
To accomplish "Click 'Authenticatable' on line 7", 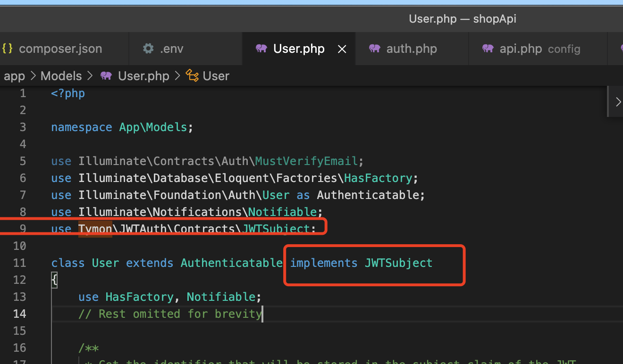I will click(x=368, y=195).
